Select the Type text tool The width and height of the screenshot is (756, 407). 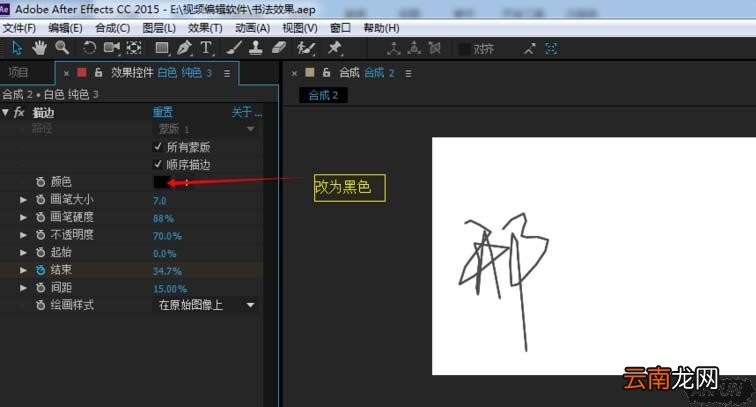coord(206,48)
